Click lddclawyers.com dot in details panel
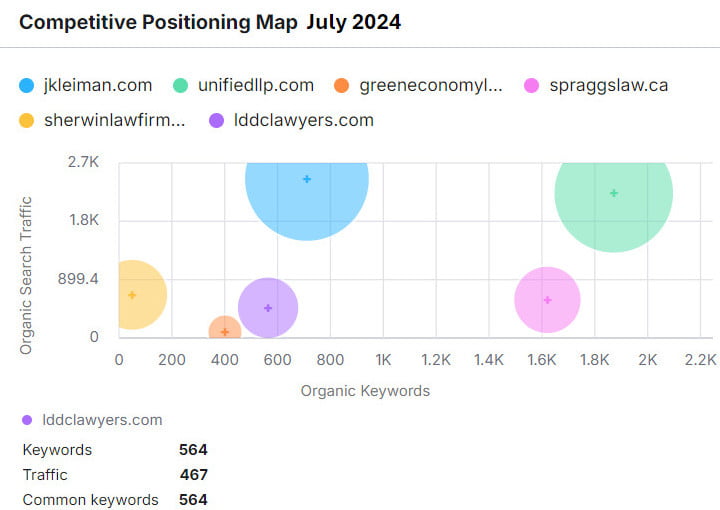Screen dimensions: 720x510 pyautogui.click(x=27, y=420)
